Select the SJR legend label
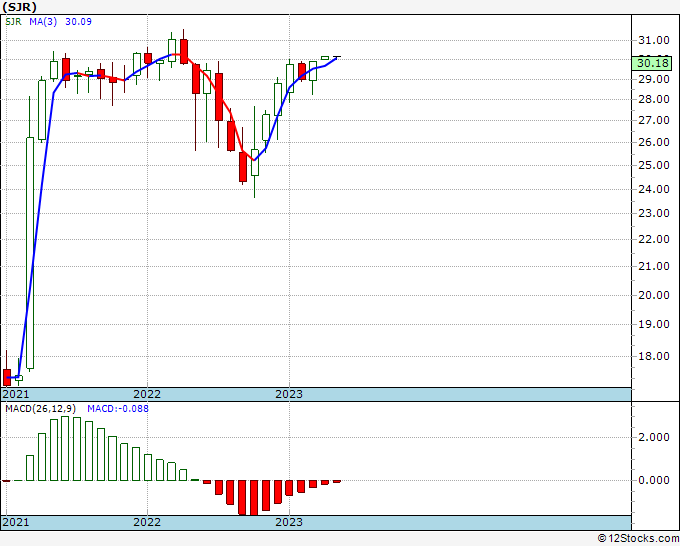Viewport: 680px width, 546px height. tap(13, 22)
